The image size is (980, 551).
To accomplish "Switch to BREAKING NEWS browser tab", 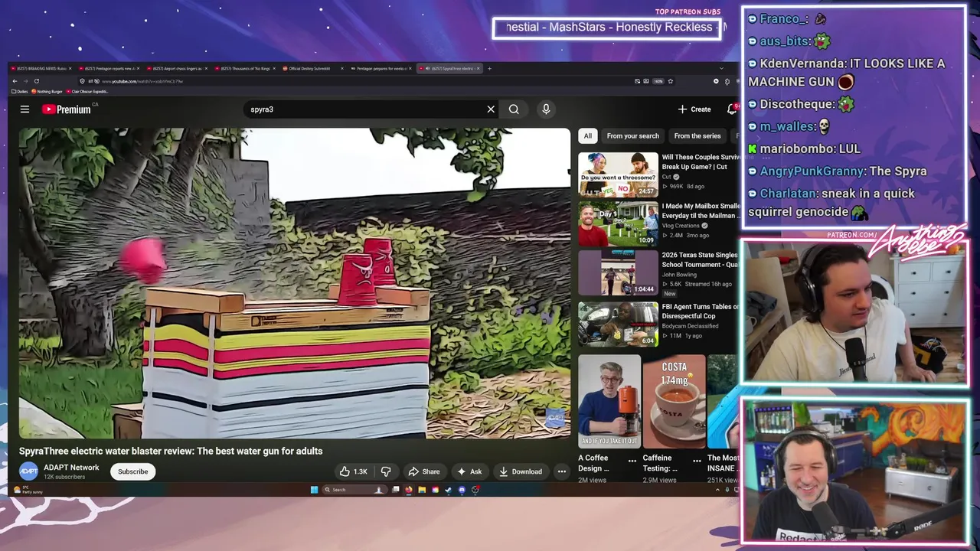I will [40, 69].
